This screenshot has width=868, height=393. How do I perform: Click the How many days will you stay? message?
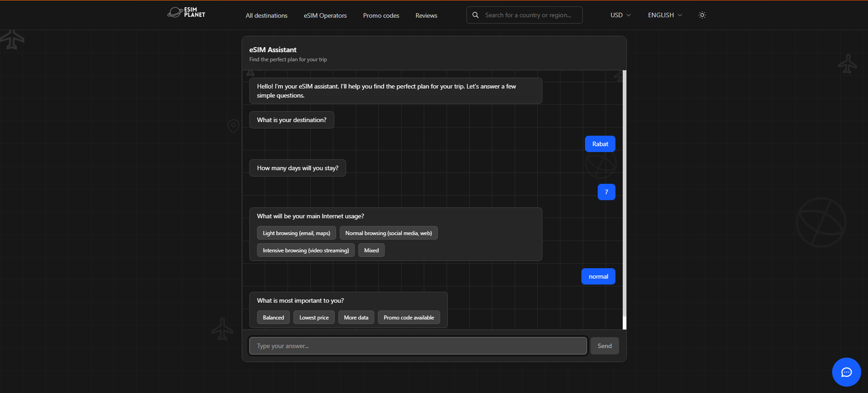tap(298, 168)
